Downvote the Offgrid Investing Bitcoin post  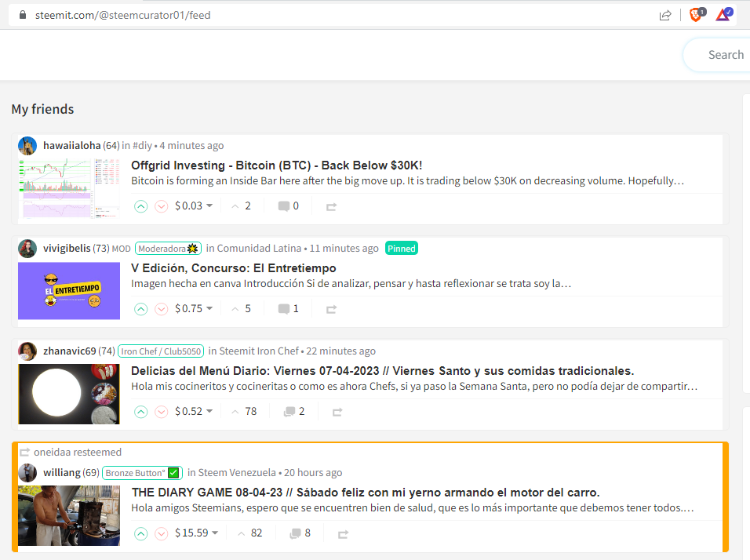click(x=161, y=206)
